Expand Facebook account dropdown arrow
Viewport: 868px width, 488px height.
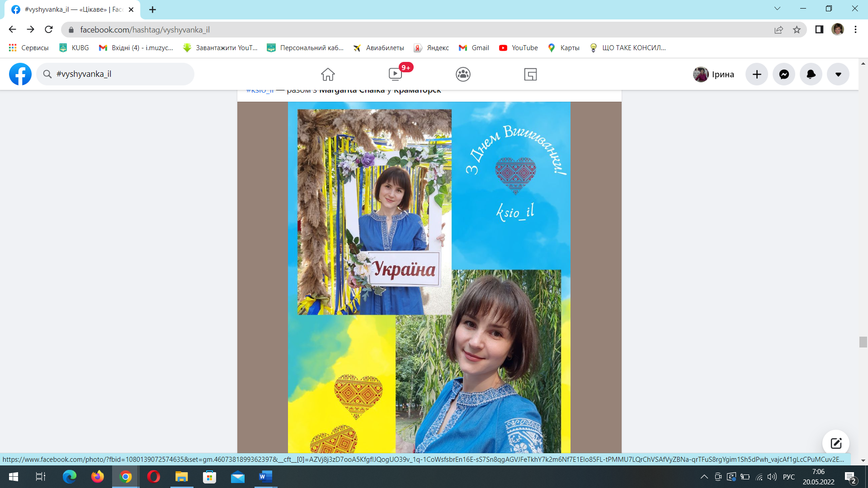(x=838, y=74)
